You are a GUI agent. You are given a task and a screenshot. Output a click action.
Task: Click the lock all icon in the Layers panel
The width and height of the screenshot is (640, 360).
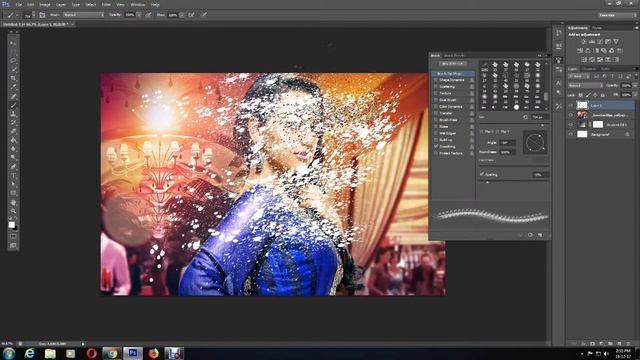602,95
